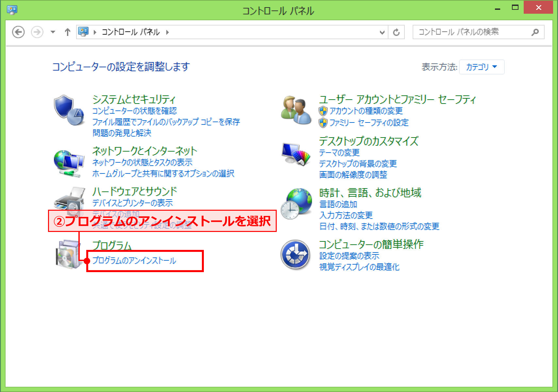Viewport: 558px width, 392px height.
Task: Open 言語の追加 link
Action: 338,204
